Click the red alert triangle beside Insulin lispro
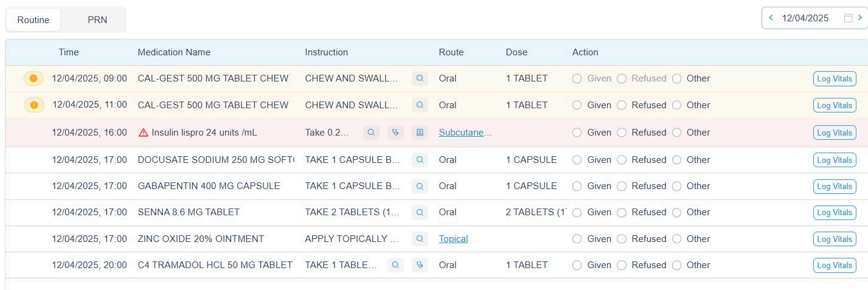 click(144, 133)
